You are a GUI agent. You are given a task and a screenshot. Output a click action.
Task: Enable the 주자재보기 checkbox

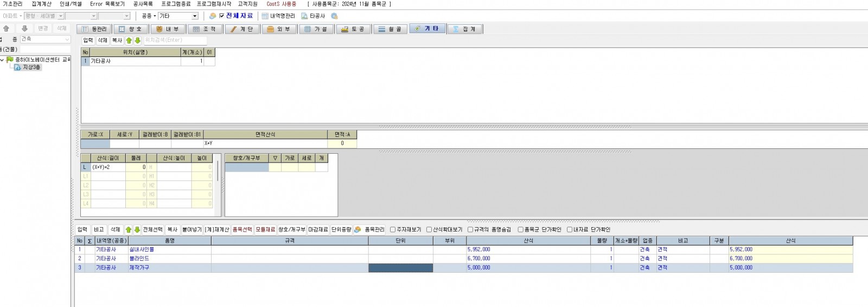pos(393,230)
